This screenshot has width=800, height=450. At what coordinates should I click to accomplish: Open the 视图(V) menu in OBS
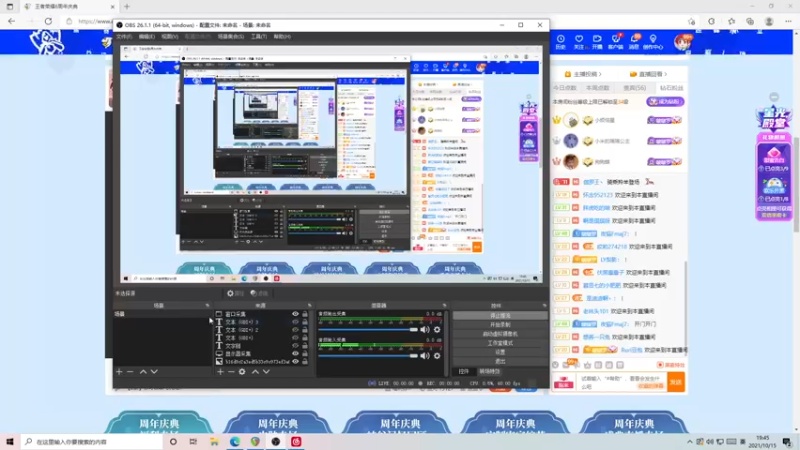point(170,37)
